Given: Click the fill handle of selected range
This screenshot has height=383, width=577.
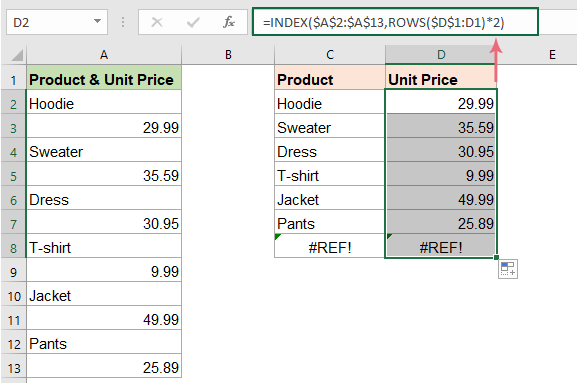Looking at the screenshot, I should [x=496, y=258].
